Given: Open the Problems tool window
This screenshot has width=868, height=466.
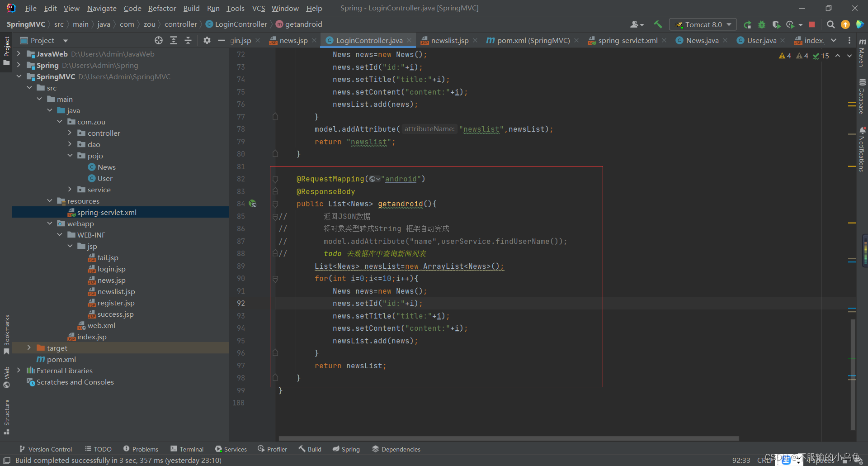Looking at the screenshot, I should point(141,449).
